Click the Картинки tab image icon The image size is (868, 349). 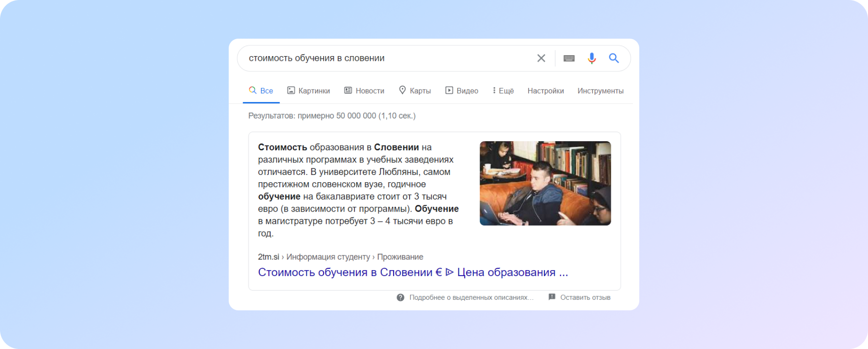(x=291, y=90)
